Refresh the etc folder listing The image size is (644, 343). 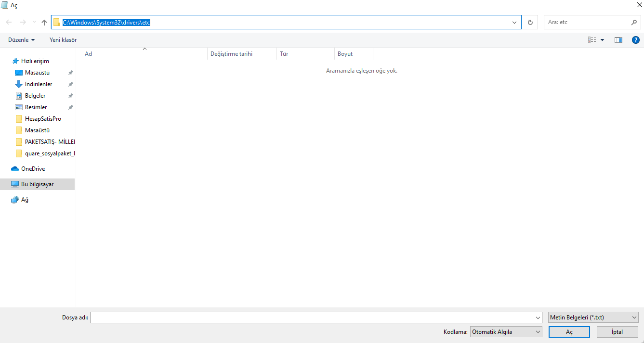click(530, 22)
